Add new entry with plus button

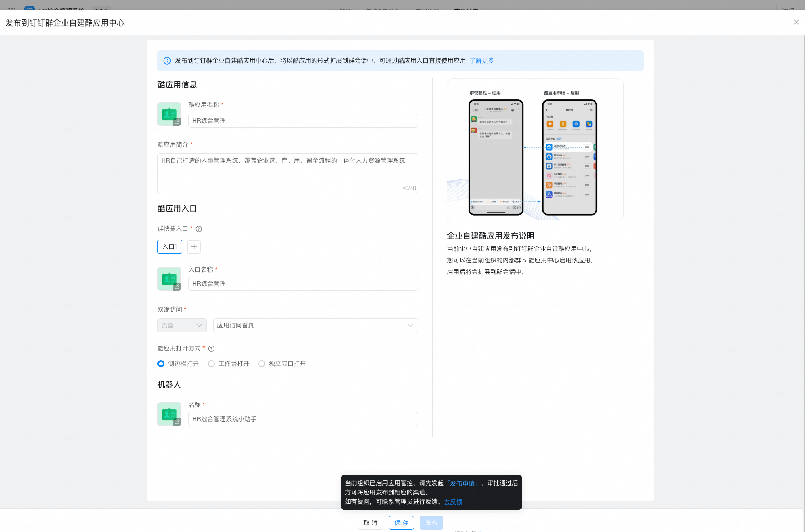[194, 247]
